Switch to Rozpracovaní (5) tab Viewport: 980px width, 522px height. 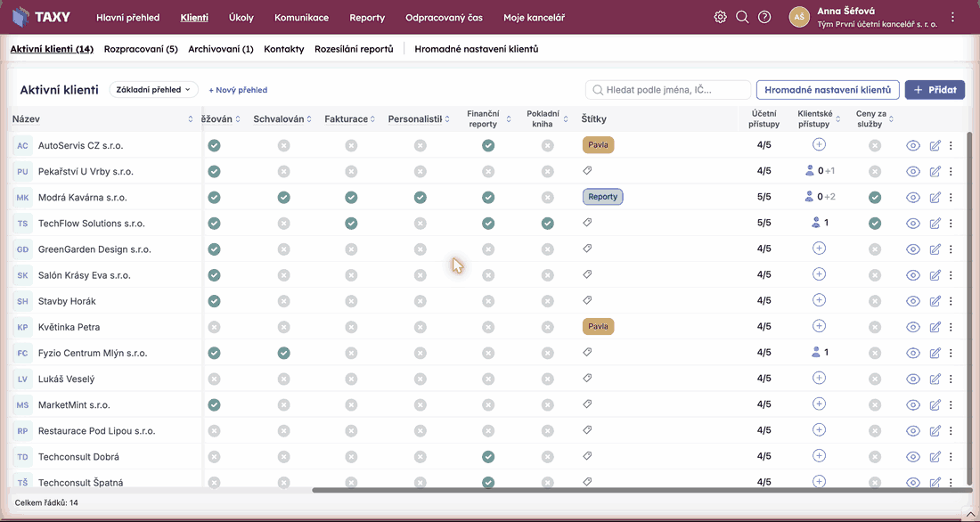click(141, 49)
